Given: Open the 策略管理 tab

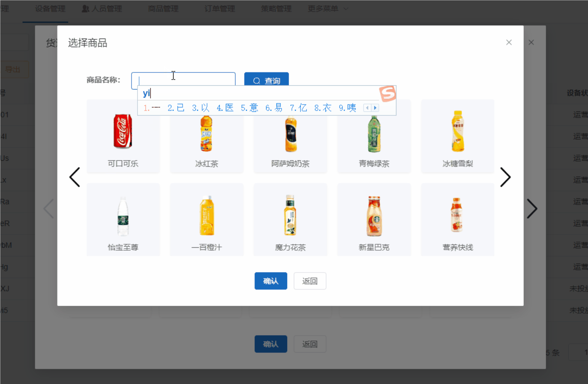Looking at the screenshot, I should (276, 9).
